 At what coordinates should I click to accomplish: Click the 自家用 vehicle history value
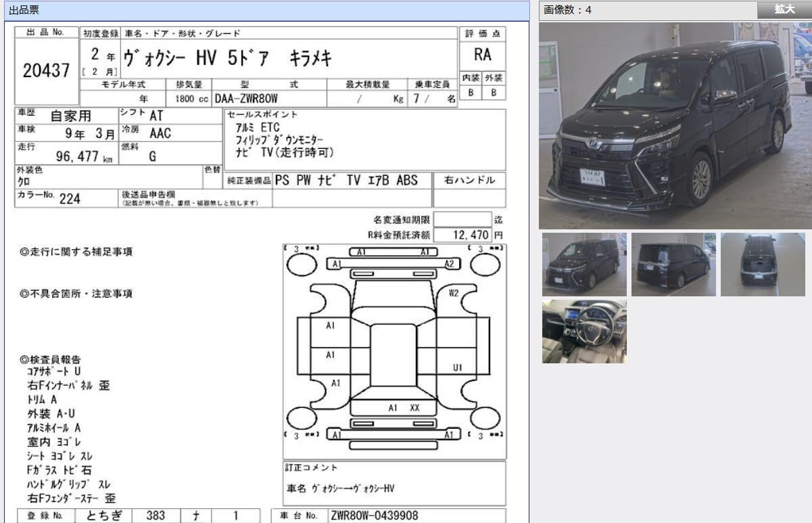tap(70, 116)
